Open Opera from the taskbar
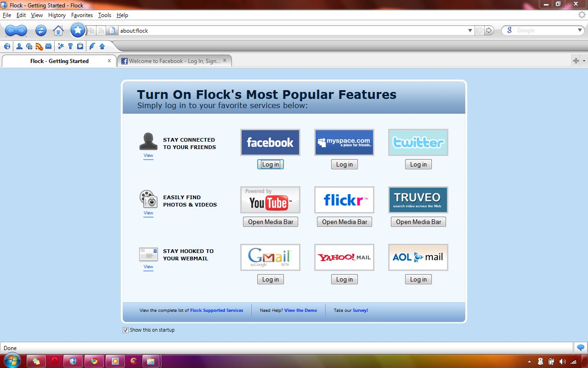 click(x=55, y=361)
